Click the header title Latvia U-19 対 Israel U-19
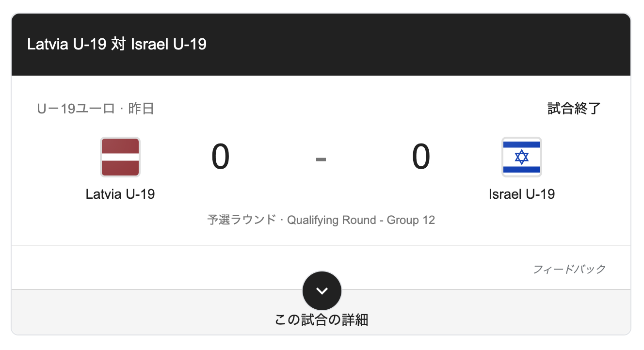Viewport: 644px width, 350px height. [117, 44]
